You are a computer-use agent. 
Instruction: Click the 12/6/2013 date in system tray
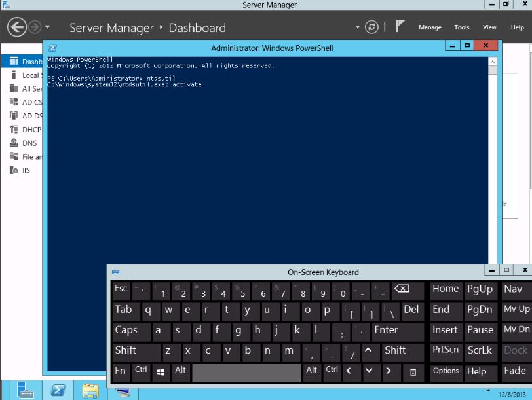click(x=512, y=395)
